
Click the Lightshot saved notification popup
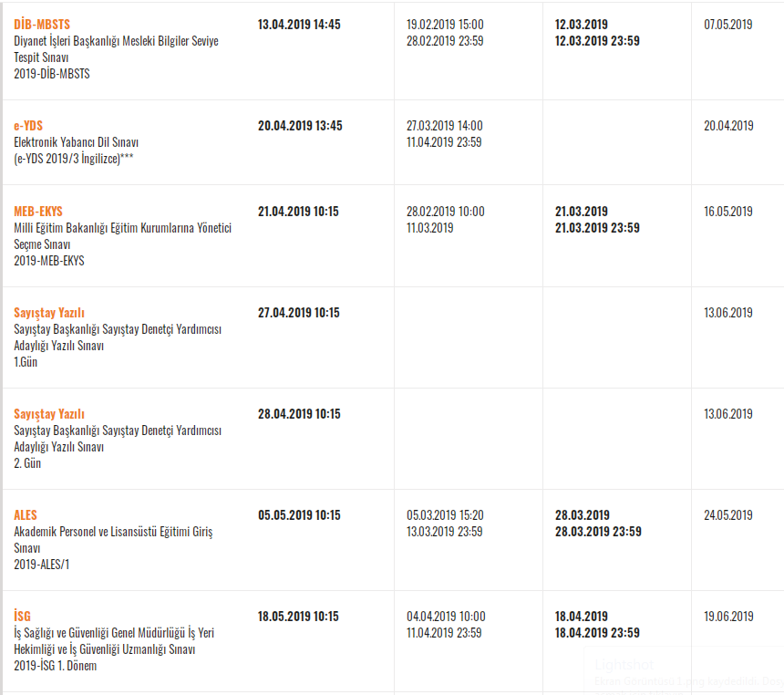684,670
